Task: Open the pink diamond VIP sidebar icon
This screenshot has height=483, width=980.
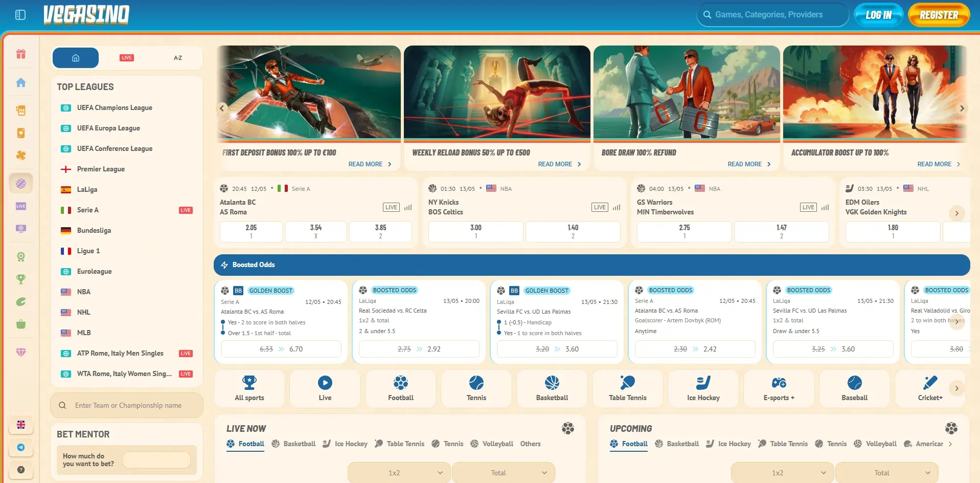Action: (x=21, y=353)
